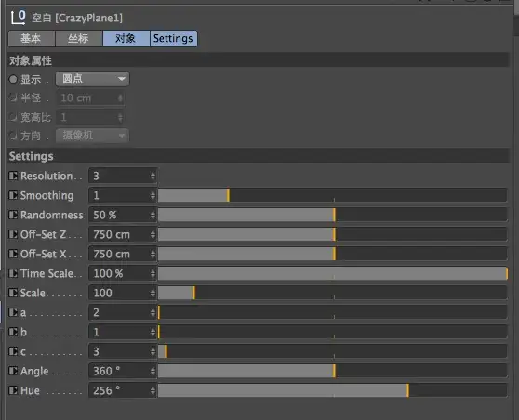Click the Resolution keyframe icon

click(x=13, y=176)
